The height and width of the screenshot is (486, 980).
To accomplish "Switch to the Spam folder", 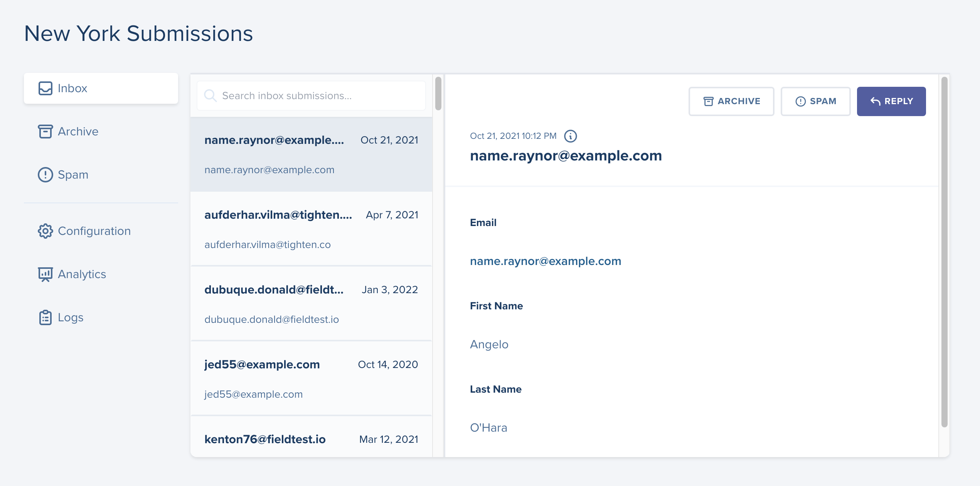I will 73,175.
